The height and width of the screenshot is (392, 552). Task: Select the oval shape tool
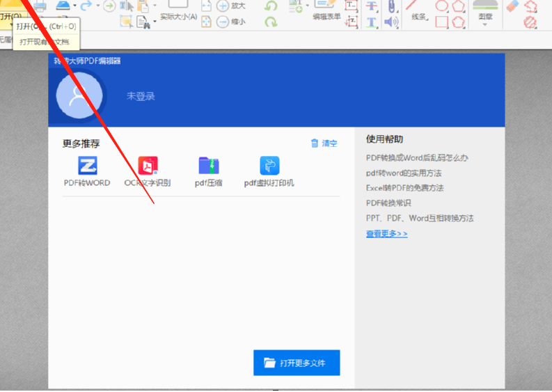pyautogui.click(x=442, y=6)
